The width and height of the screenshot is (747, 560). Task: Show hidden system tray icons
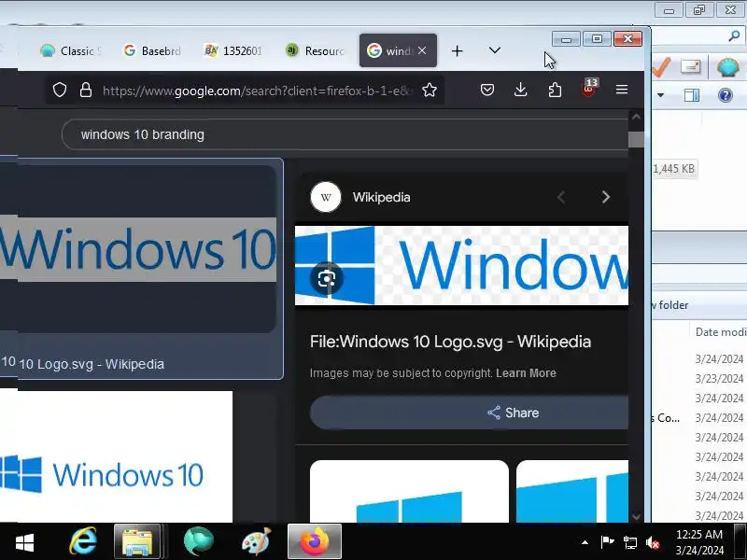(x=585, y=542)
